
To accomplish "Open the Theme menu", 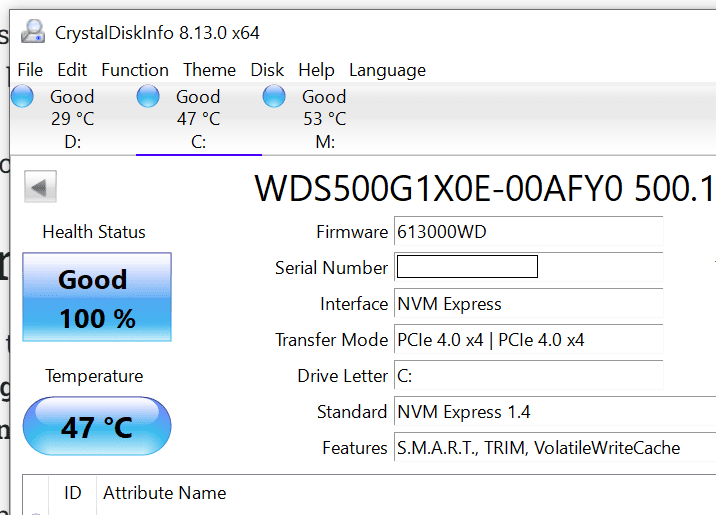I will click(x=209, y=70).
